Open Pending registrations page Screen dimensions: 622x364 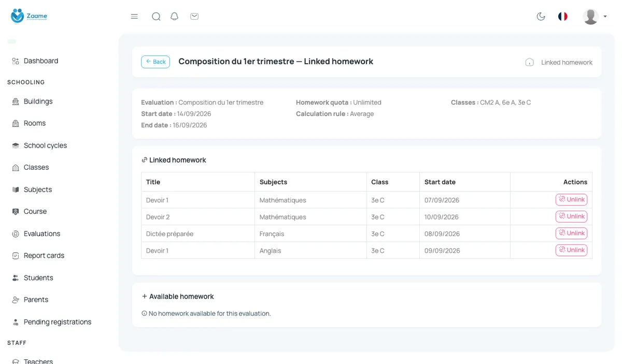tap(52, 322)
